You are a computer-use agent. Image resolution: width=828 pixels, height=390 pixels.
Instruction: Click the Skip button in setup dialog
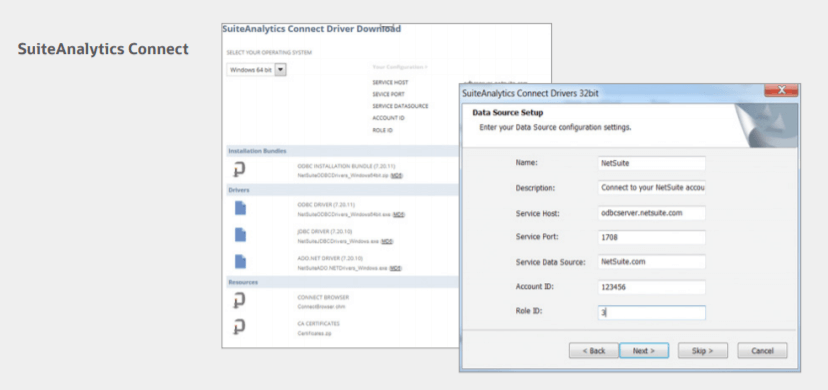coord(703,351)
